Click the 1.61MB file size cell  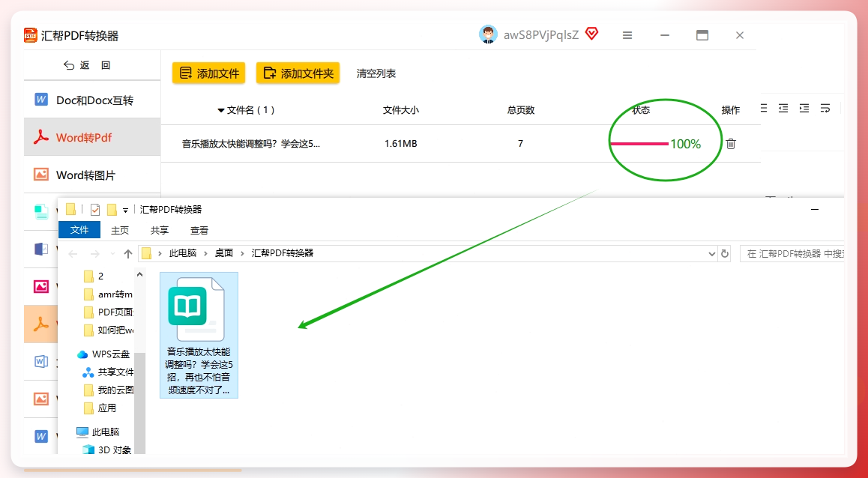[x=401, y=144]
